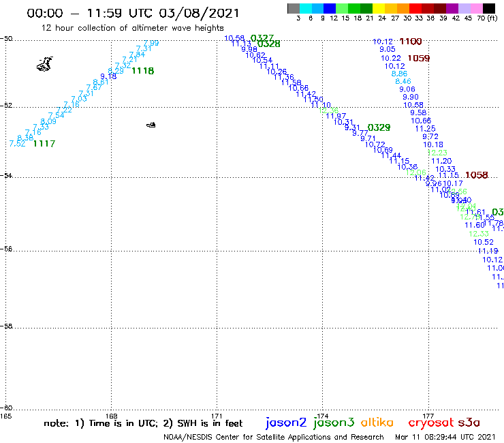The image size is (504, 443).
Task: Click the jason2 satellite legend label
Action: pos(286,423)
